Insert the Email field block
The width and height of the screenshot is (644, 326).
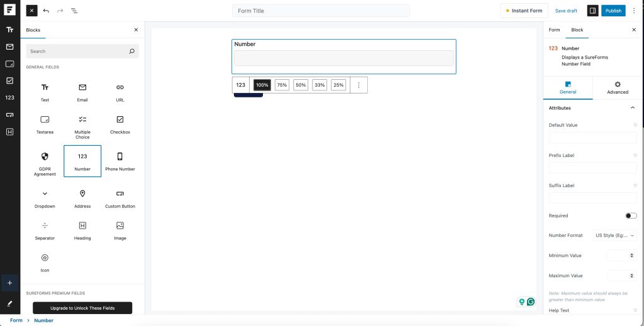coord(82,91)
